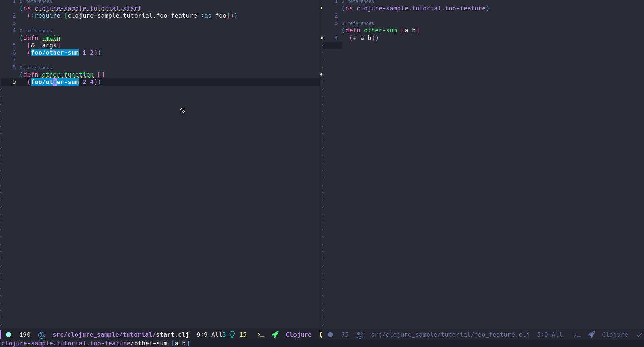
Task: Click the 9:9 cursor position indicator
Action: 202,335
